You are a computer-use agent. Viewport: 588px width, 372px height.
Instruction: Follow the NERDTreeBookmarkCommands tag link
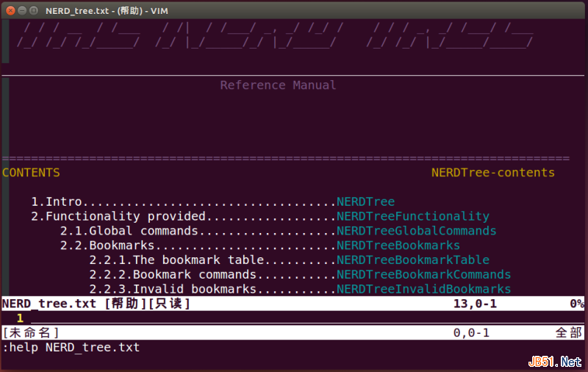pyautogui.click(x=424, y=275)
